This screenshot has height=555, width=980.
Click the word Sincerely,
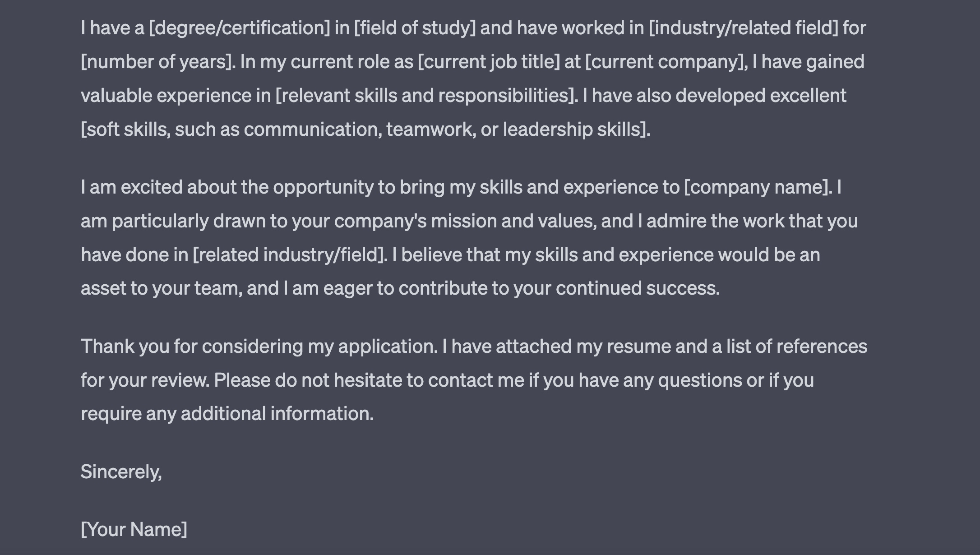(121, 472)
